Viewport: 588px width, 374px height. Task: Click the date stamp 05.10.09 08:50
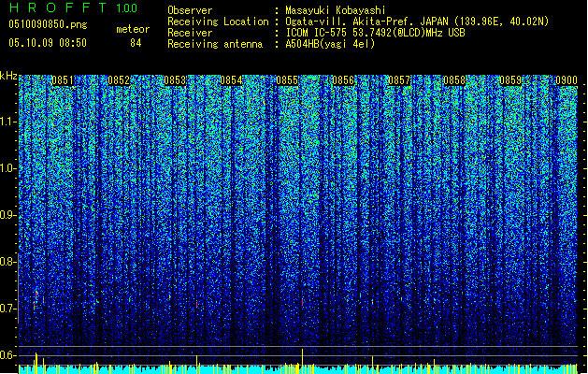[x=48, y=43]
